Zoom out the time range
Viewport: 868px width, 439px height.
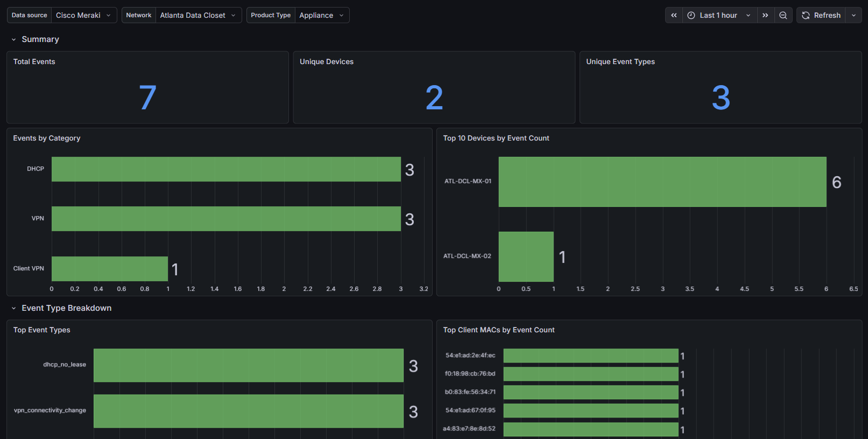783,15
